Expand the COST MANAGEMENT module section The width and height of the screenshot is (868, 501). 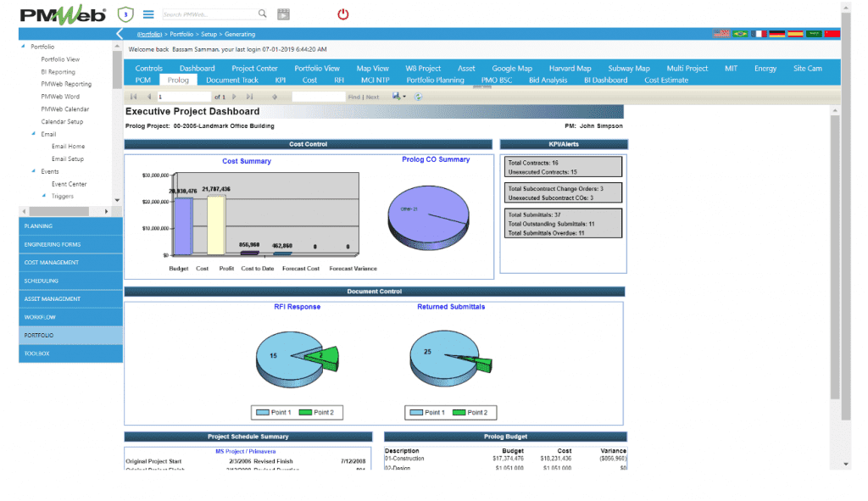tap(71, 263)
